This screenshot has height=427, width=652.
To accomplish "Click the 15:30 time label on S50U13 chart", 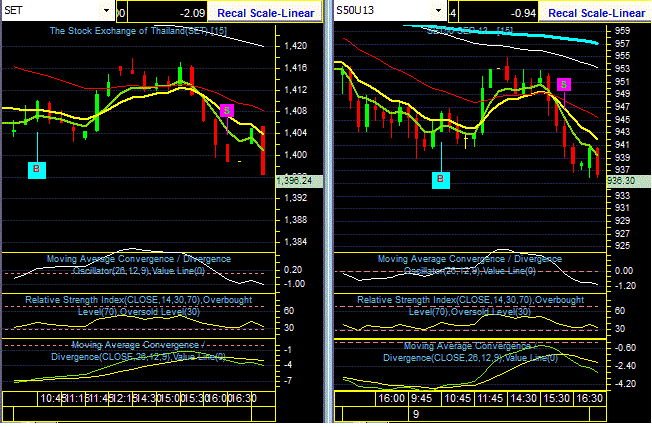I will point(557,398).
